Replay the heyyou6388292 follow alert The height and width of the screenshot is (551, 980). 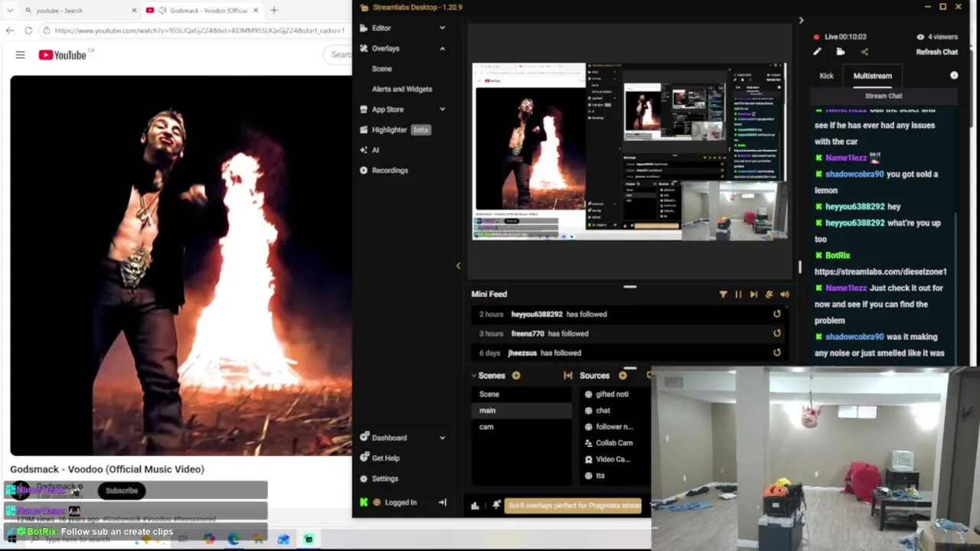[776, 314]
